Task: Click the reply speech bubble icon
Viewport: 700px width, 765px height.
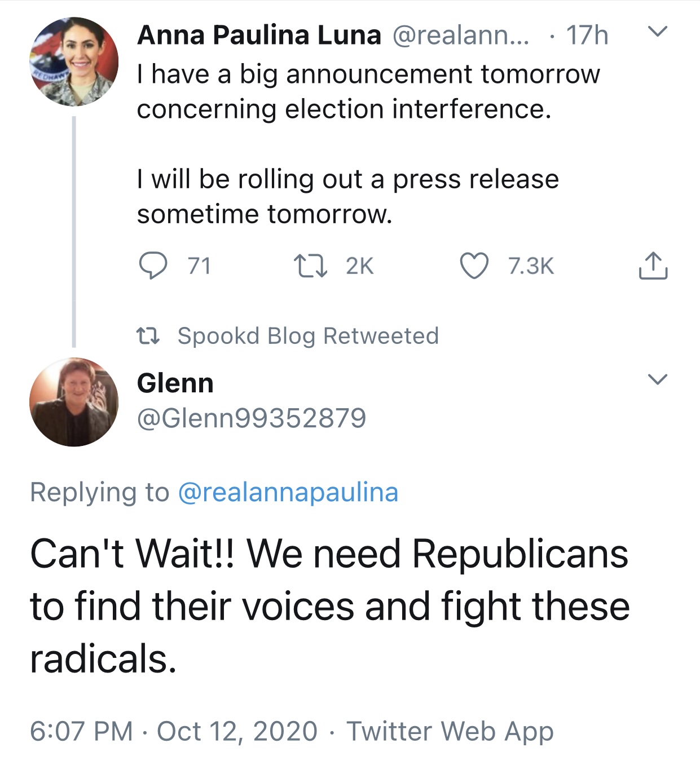Action: pos(153,266)
